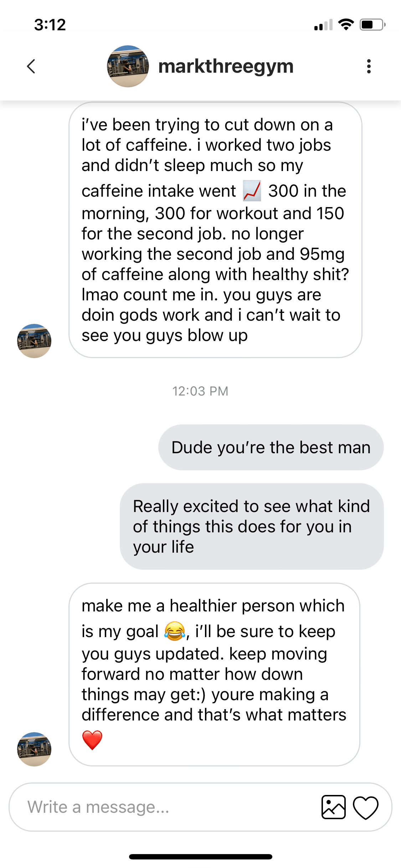Tap the red heart emoji in message
Image resolution: width=401 pixels, height=868 pixels.
click(x=92, y=740)
